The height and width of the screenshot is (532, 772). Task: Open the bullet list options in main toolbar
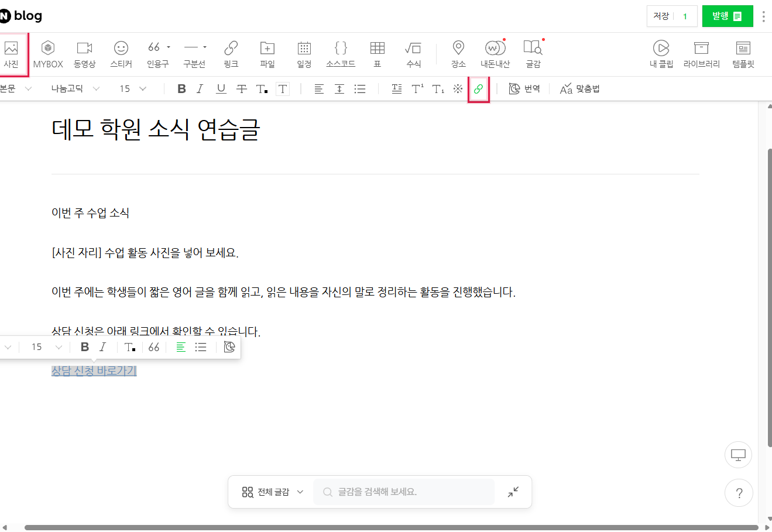360,89
